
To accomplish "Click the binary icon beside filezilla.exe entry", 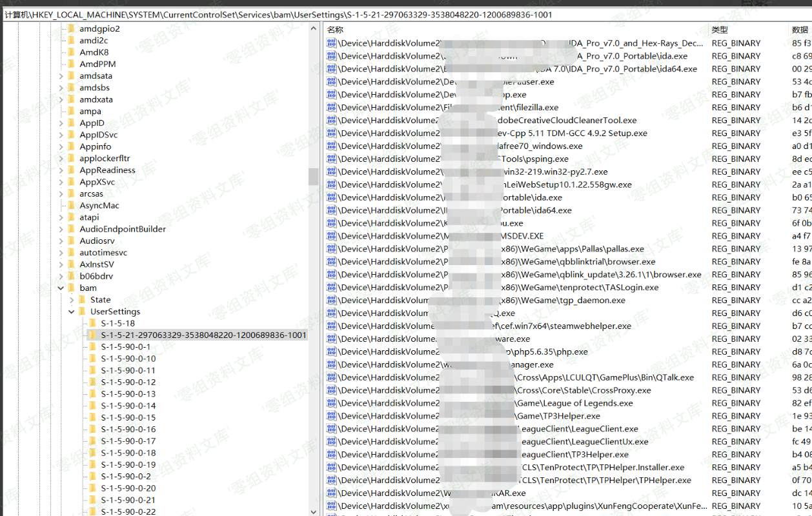I will (332, 108).
